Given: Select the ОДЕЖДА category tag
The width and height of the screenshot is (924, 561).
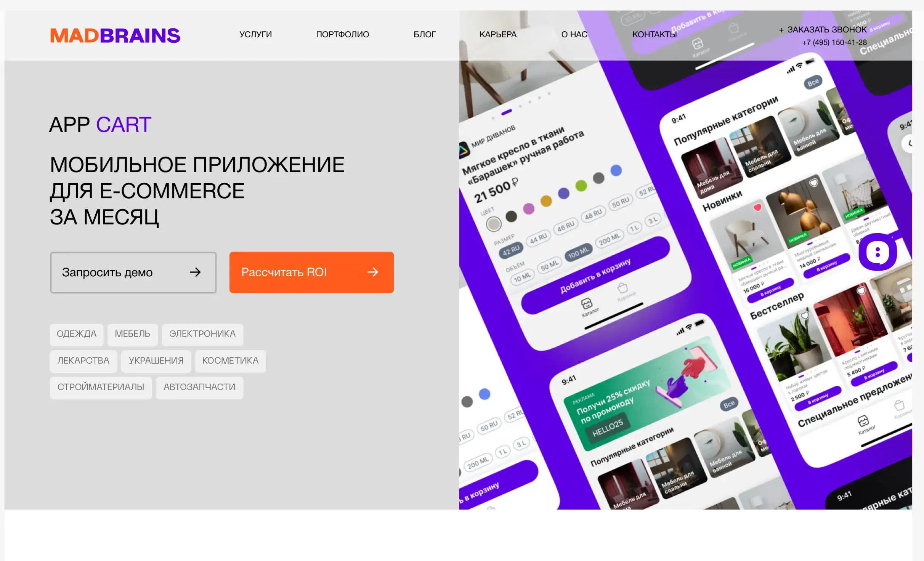Looking at the screenshot, I should coord(77,334).
